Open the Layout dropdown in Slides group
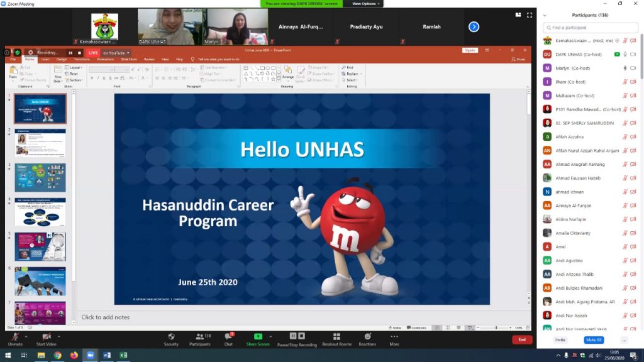This screenshot has height=362, width=644. tap(72, 67)
